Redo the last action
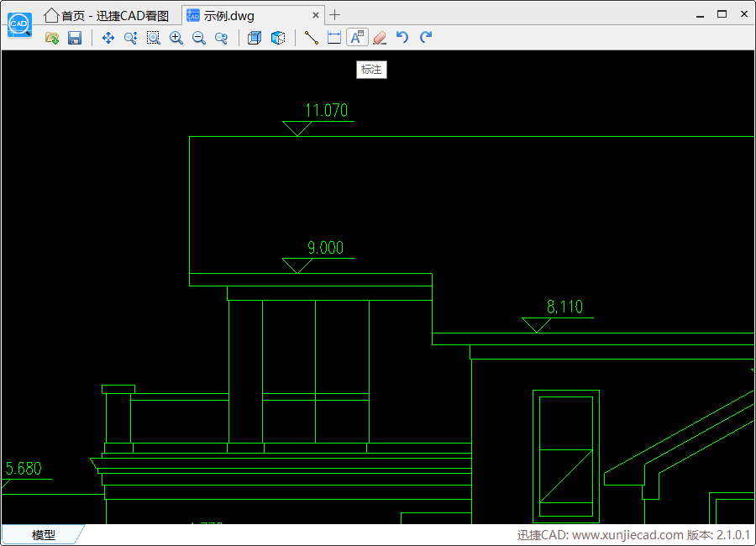756x546 pixels. 425,38
